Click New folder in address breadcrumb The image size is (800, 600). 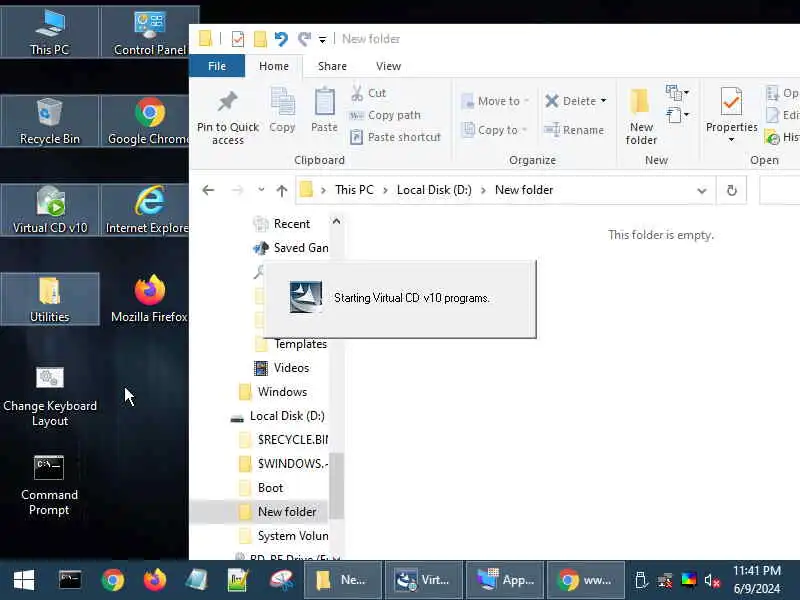(x=524, y=190)
